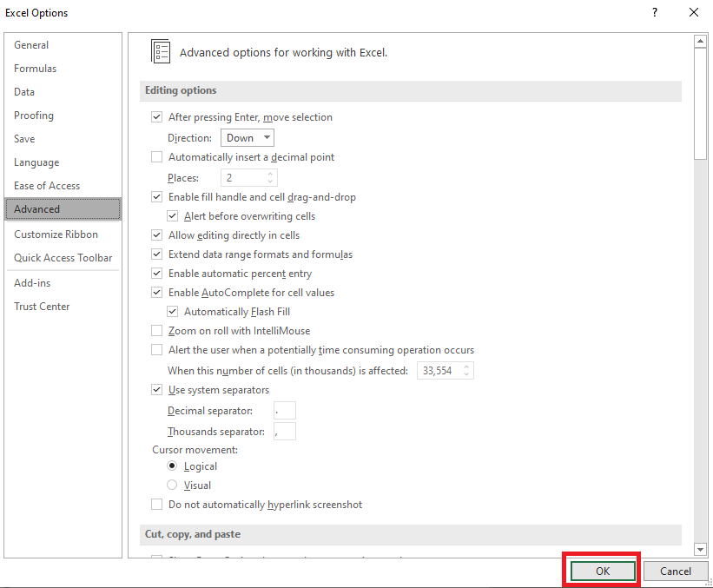
Task: Click the vertical scrollbar thumb
Action: point(700,103)
